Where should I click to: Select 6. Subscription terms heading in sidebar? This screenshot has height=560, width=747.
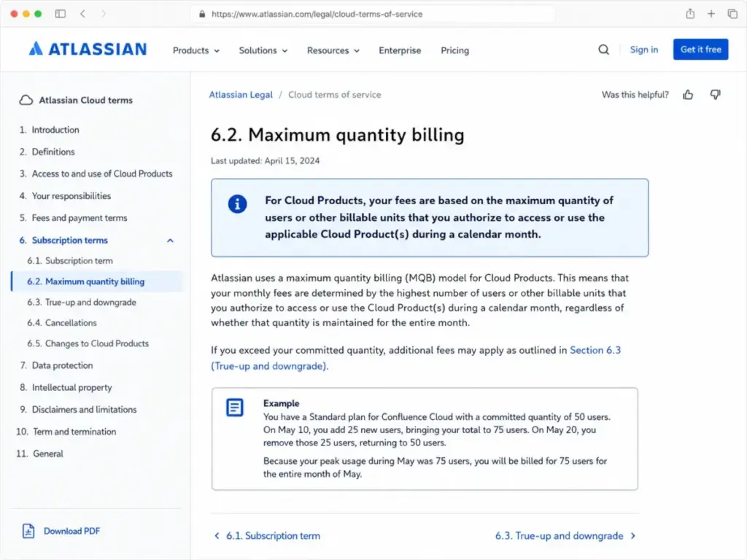click(x=63, y=241)
